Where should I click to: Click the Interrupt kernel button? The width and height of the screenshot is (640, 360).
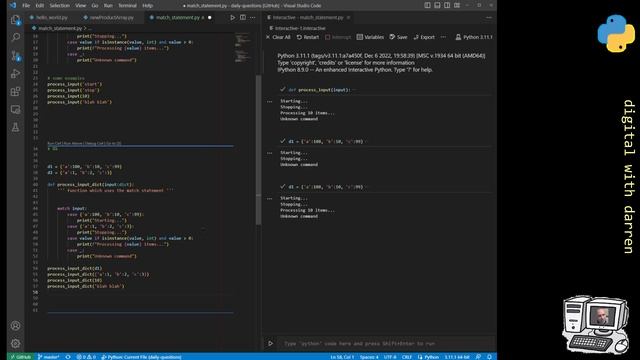point(338,37)
